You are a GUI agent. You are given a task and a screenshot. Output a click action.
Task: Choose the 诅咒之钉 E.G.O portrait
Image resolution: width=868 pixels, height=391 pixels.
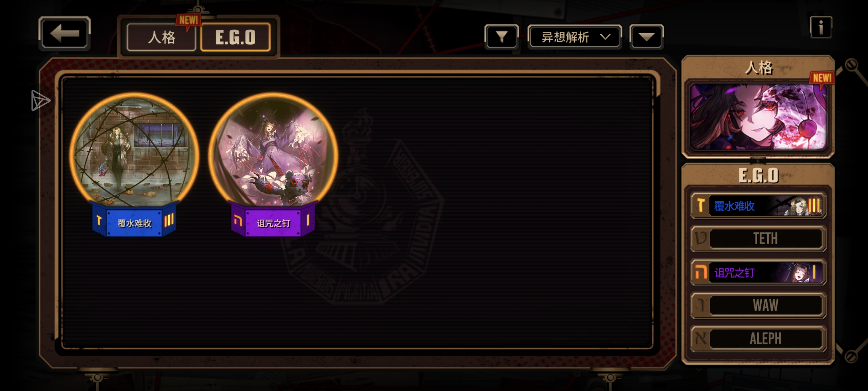click(273, 165)
